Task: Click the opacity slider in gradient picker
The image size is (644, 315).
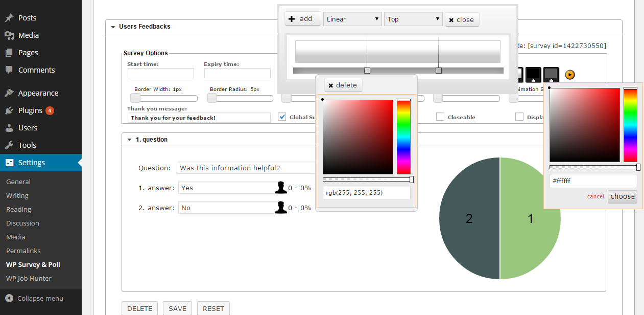Action: coord(368,179)
